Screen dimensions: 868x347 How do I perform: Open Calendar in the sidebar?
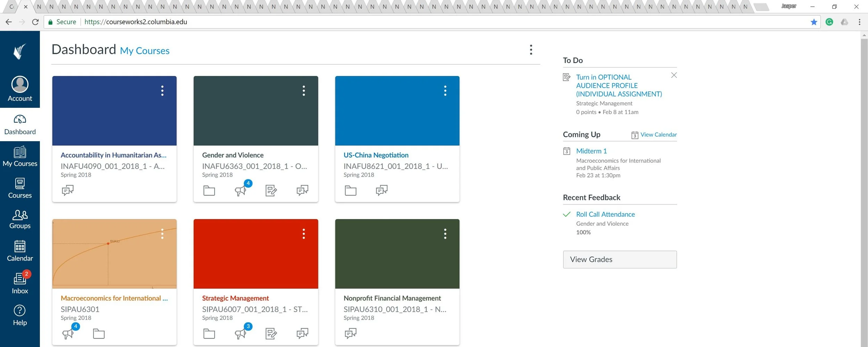(x=20, y=251)
